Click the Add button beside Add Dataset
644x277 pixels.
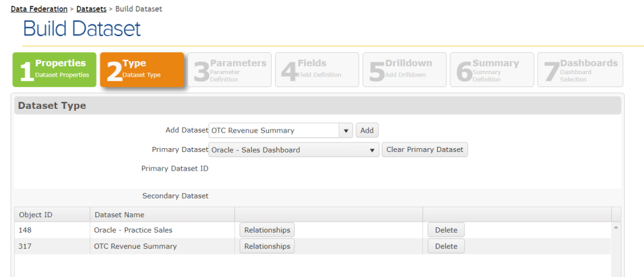click(367, 130)
